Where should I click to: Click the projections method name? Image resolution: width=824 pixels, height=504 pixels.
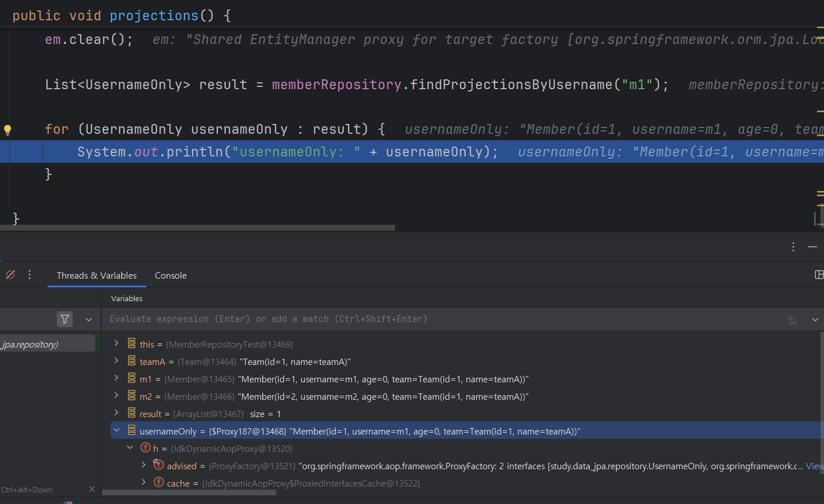154,16
